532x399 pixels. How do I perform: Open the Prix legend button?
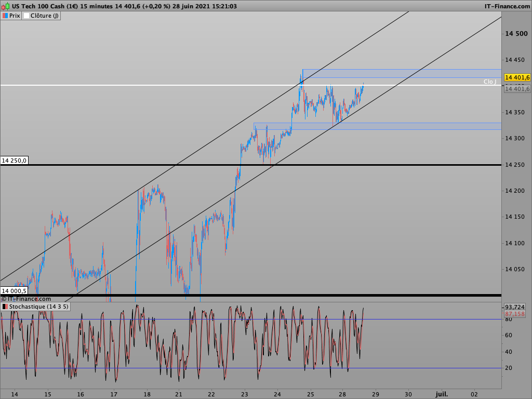[x=11, y=16]
